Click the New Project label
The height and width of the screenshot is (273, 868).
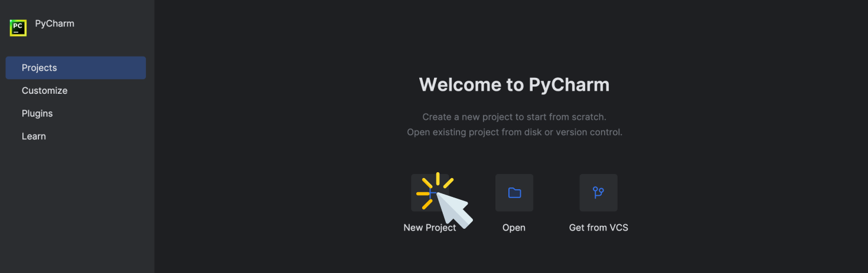[x=430, y=228]
